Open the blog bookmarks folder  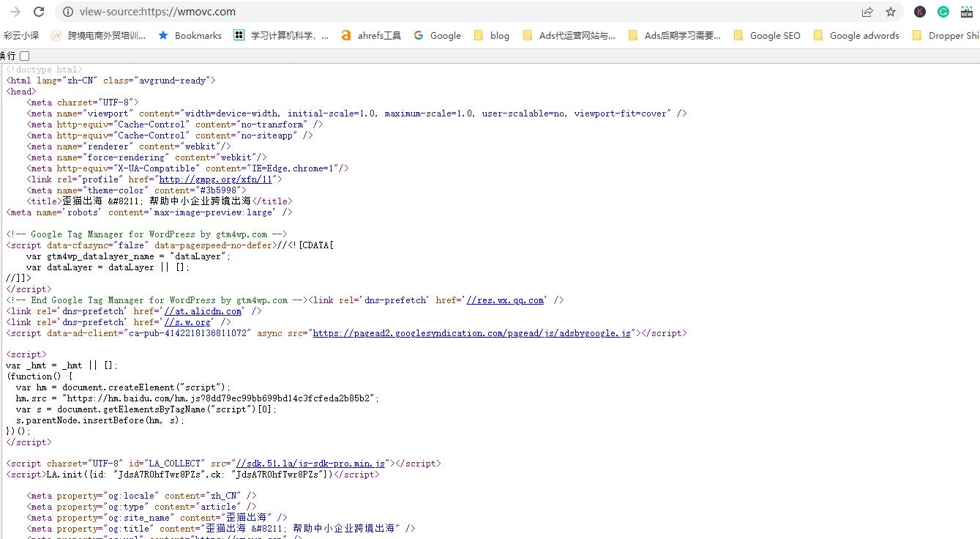coord(492,35)
